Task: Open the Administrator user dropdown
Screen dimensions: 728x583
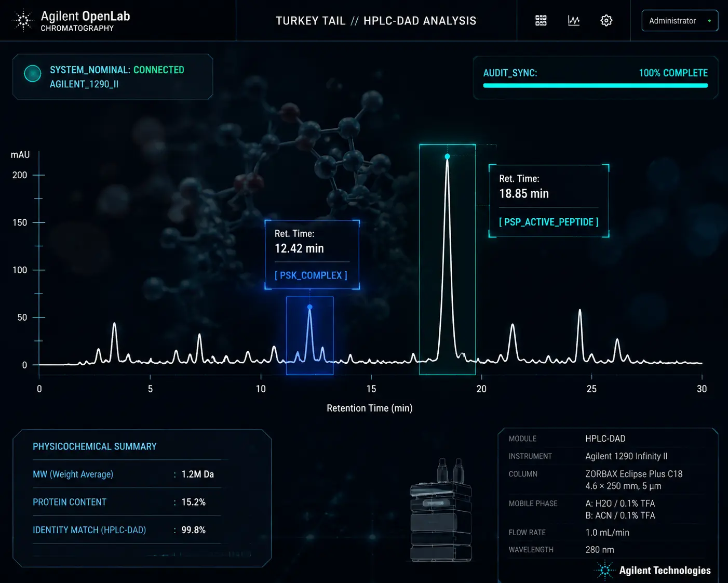Action: tap(680, 21)
